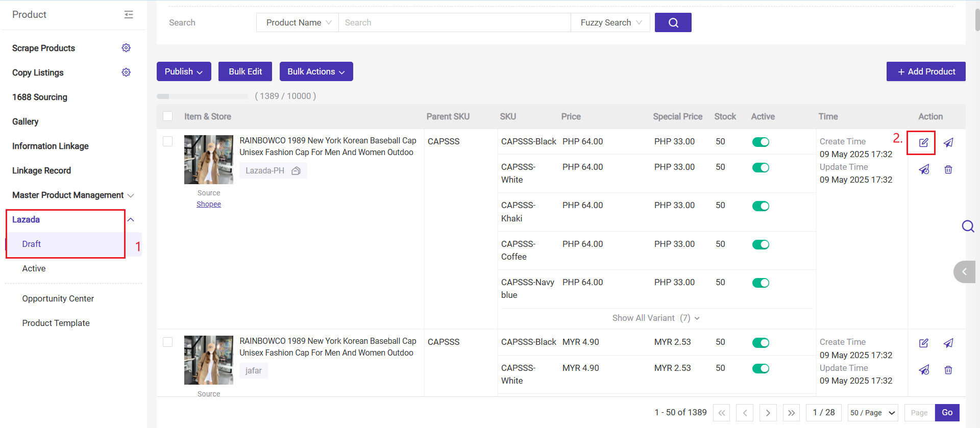Open Scrape Products menu item
980x428 pixels.
[43, 48]
